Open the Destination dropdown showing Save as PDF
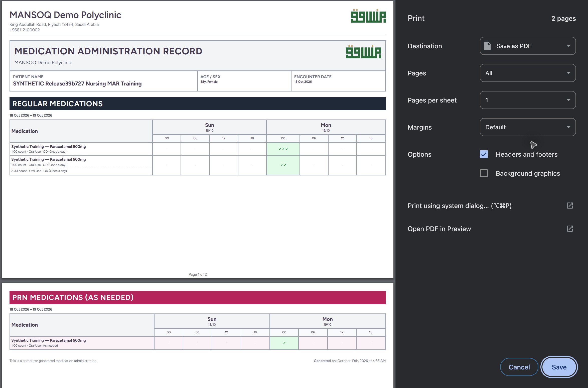This screenshot has width=588, height=388. click(x=528, y=46)
